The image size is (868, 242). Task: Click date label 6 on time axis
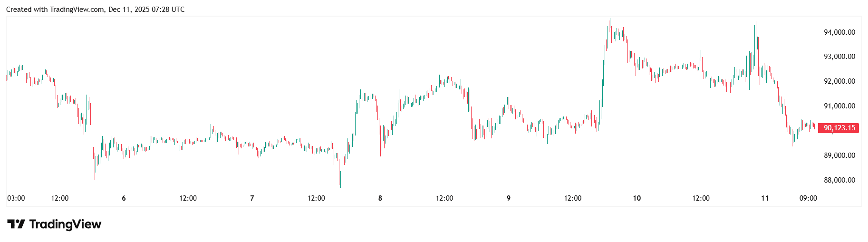click(124, 198)
